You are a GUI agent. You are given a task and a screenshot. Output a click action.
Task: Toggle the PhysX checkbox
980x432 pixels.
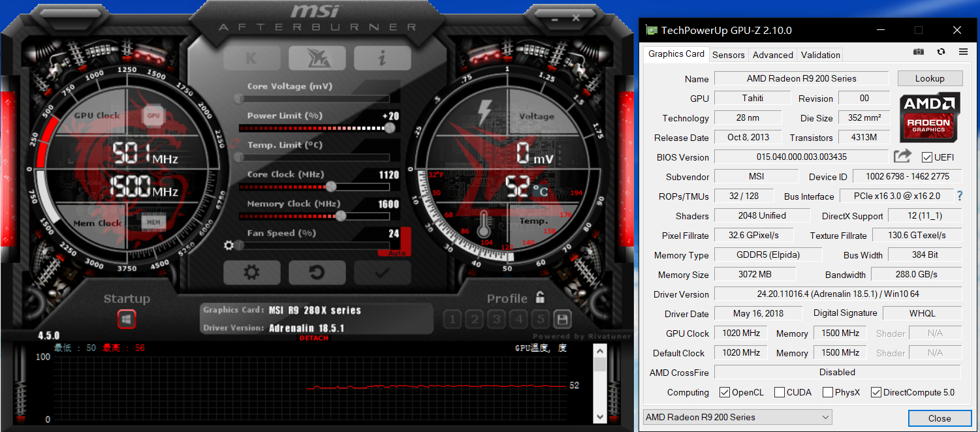pyautogui.click(x=828, y=392)
